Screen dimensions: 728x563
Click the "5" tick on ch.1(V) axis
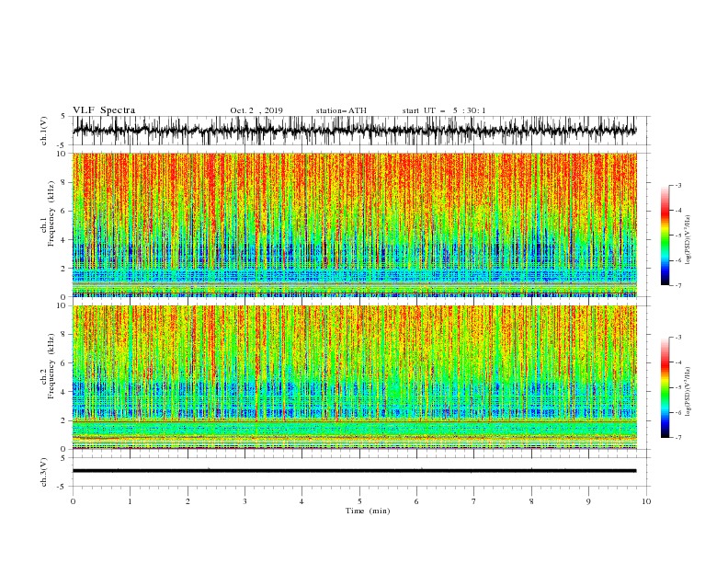click(x=63, y=116)
